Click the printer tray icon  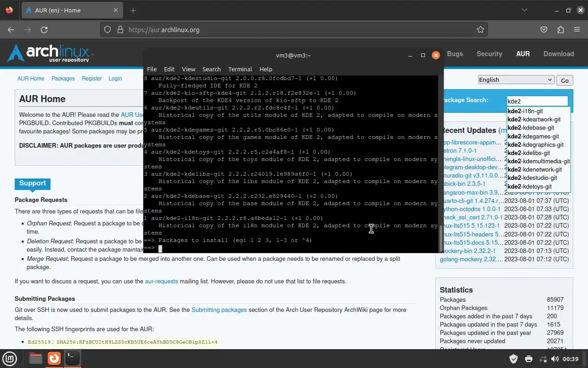(x=528, y=359)
